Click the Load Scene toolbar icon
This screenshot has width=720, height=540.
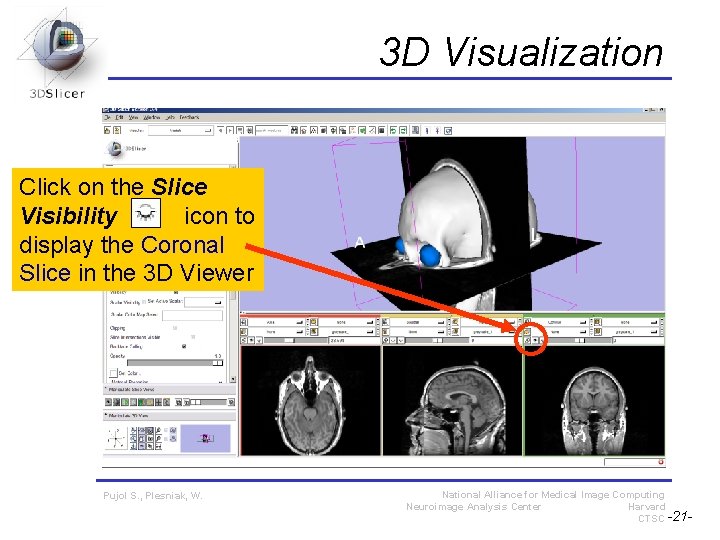click(107, 130)
